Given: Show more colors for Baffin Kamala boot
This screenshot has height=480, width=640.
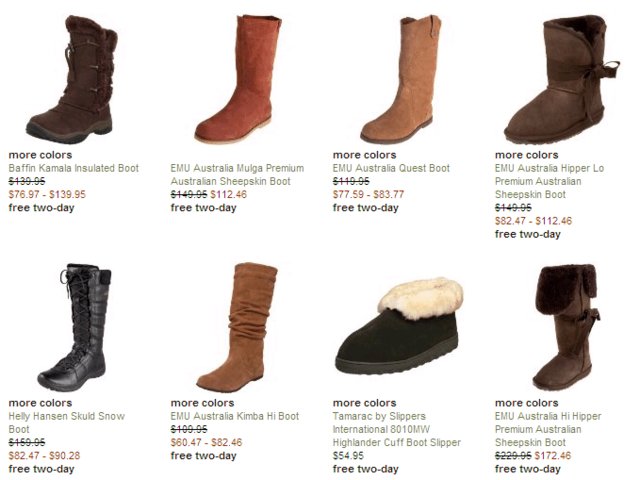Looking at the screenshot, I should coord(40,155).
